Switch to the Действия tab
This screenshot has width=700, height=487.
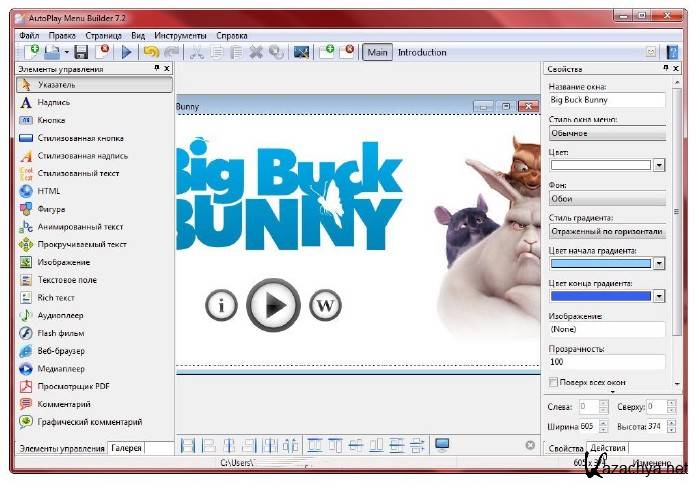pyautogui.click(x=608, y=448)
